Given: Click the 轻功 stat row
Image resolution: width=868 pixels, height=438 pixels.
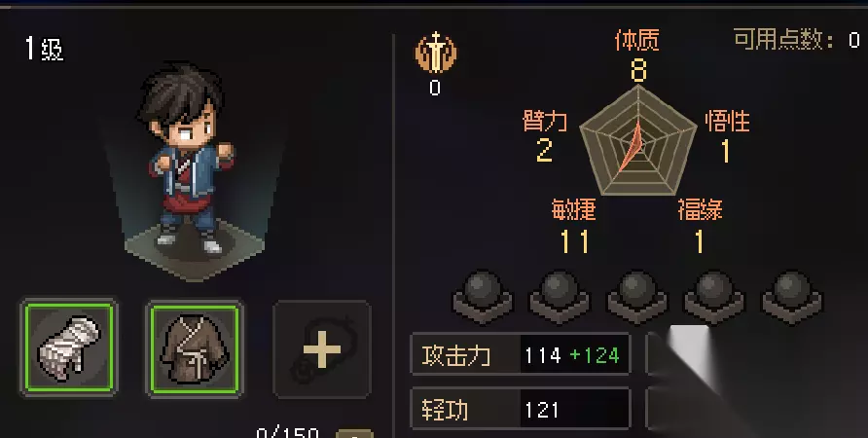Looking at the screenshot, I should (x=521, y=409).
